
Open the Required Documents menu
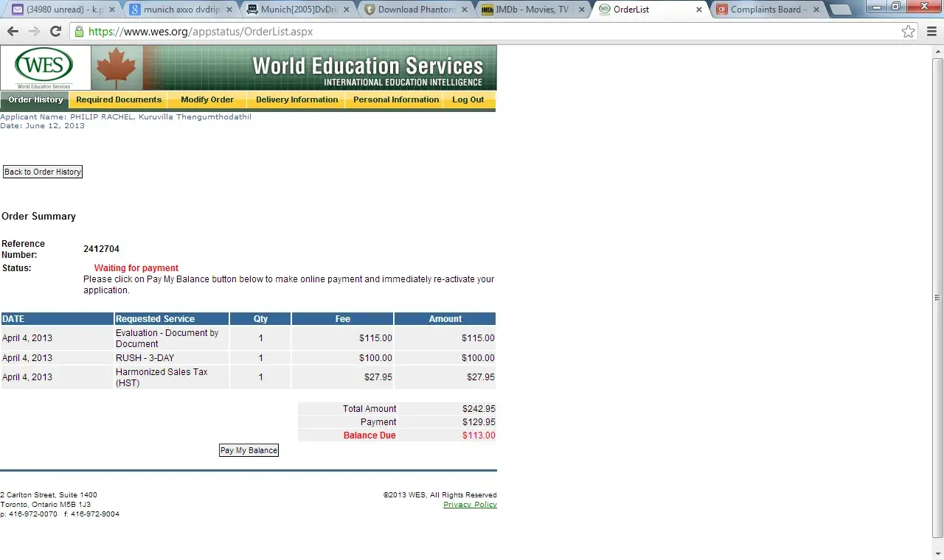click(x=119, y=100)
